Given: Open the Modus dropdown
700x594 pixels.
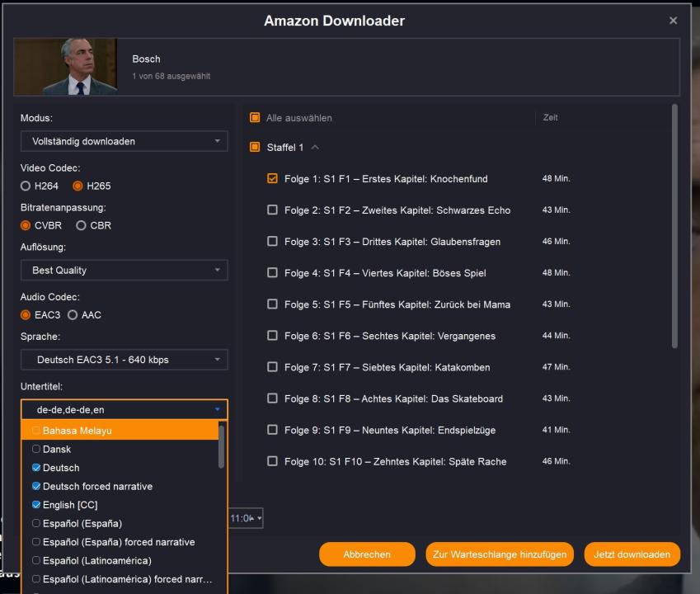Looking at the screenshot, I should click(124, 141).
